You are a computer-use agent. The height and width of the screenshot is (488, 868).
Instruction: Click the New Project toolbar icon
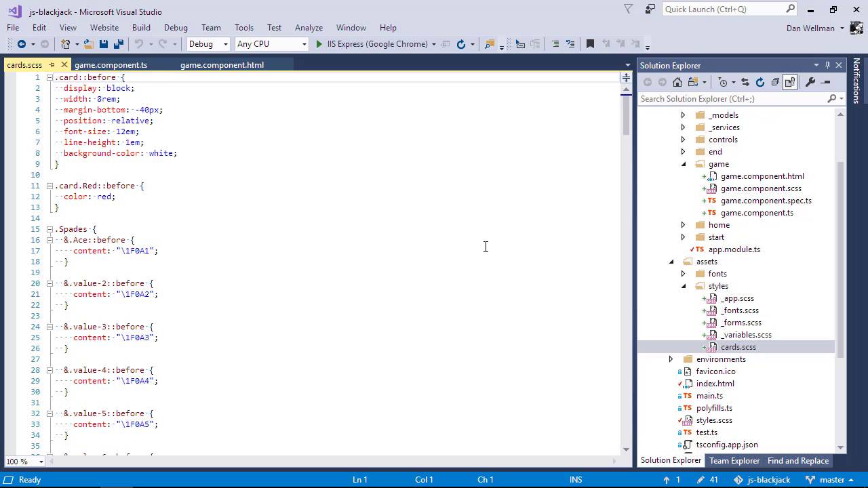point(65,44)
